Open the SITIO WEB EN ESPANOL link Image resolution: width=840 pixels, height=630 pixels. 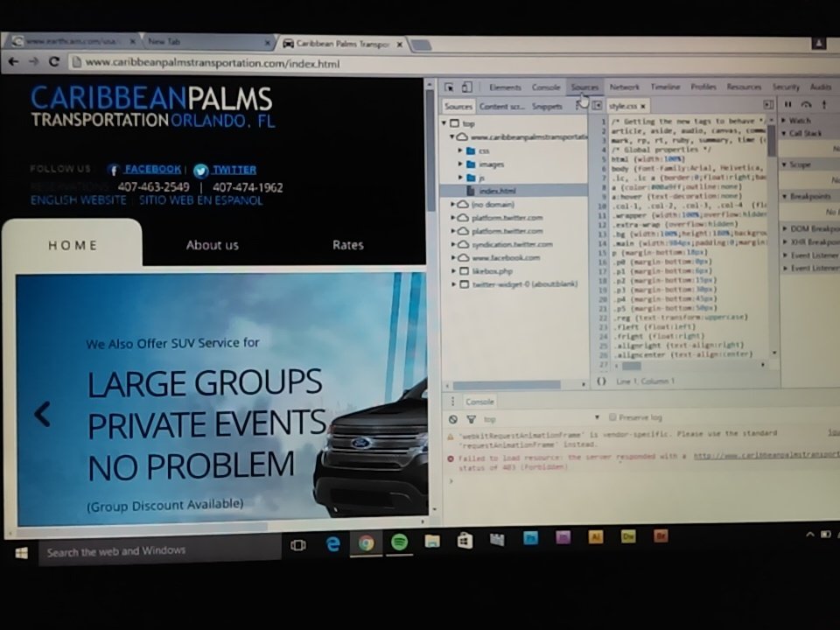click(x=201, y=200)
